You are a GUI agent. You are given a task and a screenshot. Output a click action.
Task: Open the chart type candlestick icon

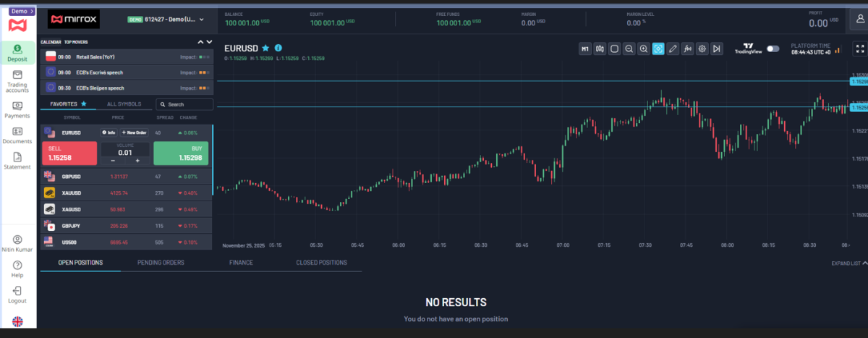(600, 48)
